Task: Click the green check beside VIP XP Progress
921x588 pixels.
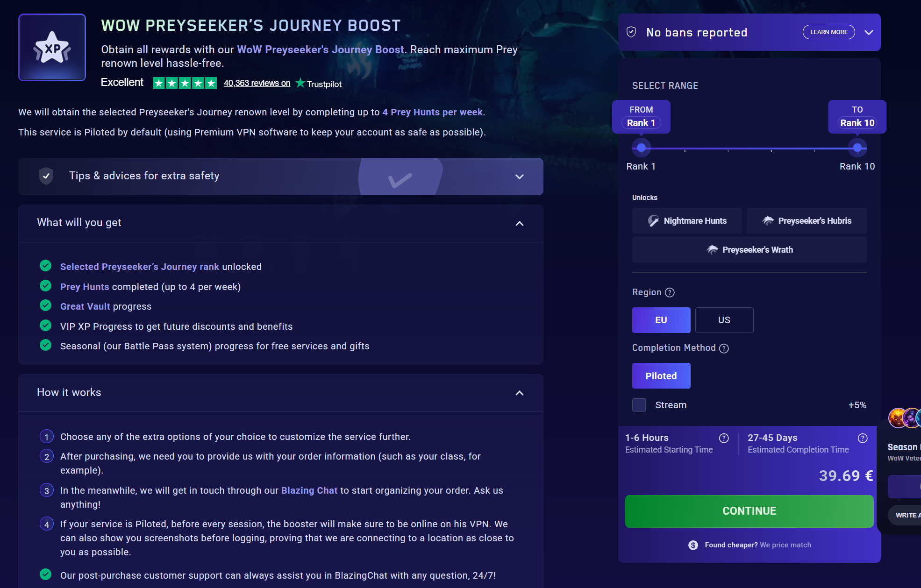Action: (x=46, y=325)
